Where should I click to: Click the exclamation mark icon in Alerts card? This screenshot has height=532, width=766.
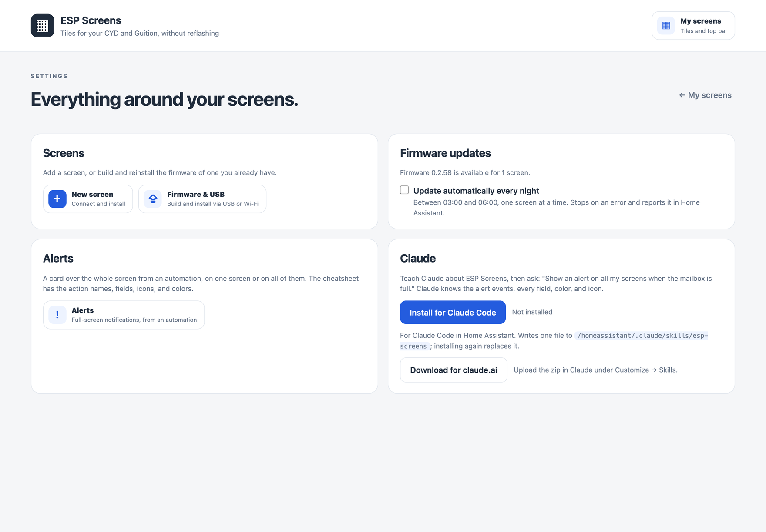57,315
